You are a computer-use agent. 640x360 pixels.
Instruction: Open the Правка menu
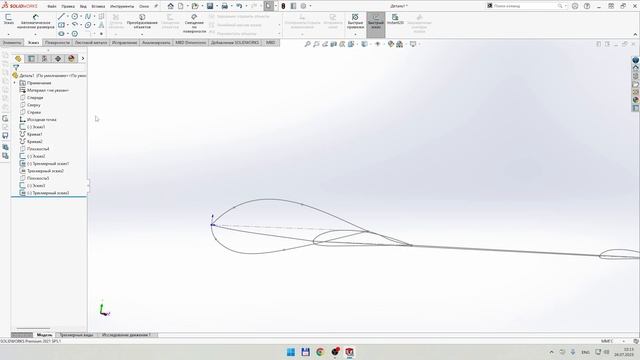pos(68,7)
